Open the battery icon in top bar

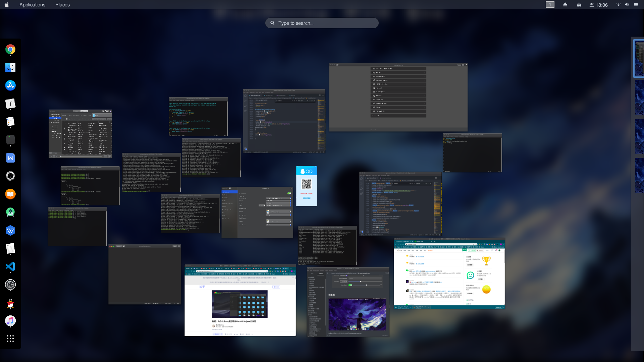click(636, 5)
